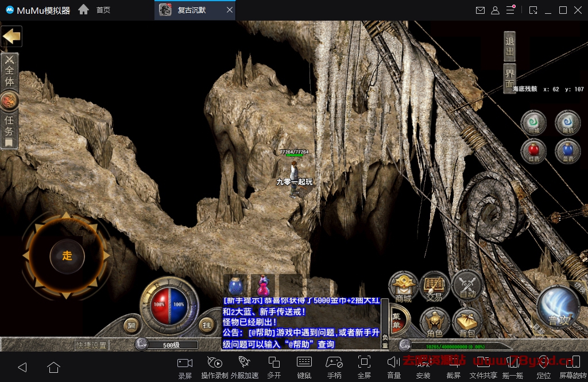Tap the Android home button

(x=53, y=368)
